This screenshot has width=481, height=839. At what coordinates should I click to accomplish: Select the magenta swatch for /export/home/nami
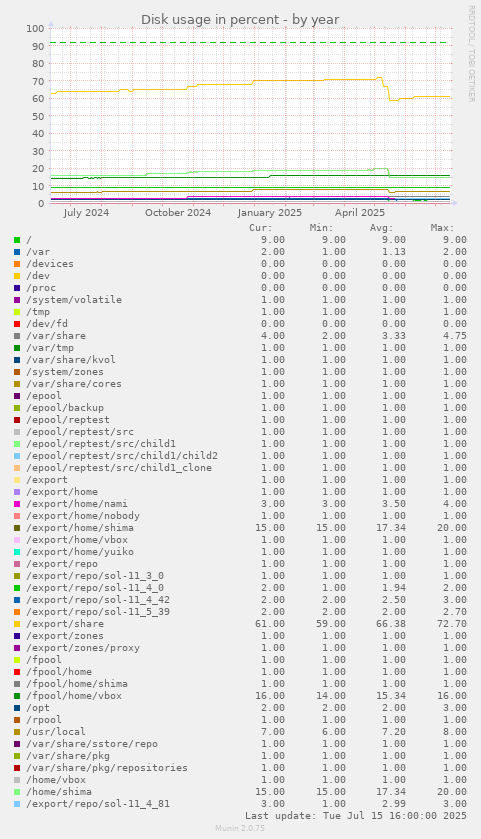[x=17, y=504]
